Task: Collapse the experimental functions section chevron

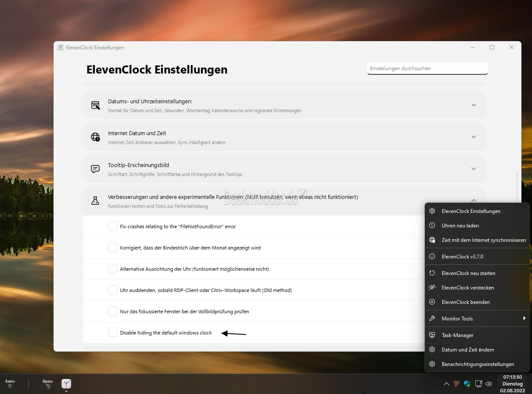Action: (x=474, y=200)
